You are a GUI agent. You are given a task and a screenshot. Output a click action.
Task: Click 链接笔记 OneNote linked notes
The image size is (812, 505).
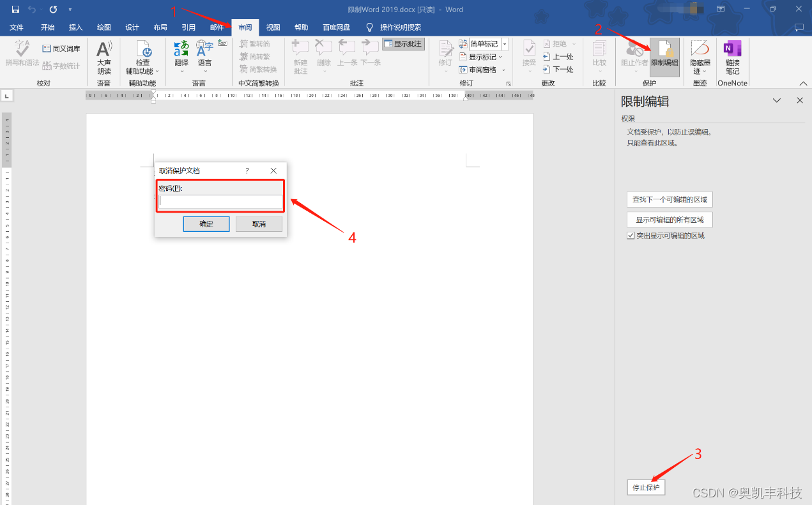733,57
